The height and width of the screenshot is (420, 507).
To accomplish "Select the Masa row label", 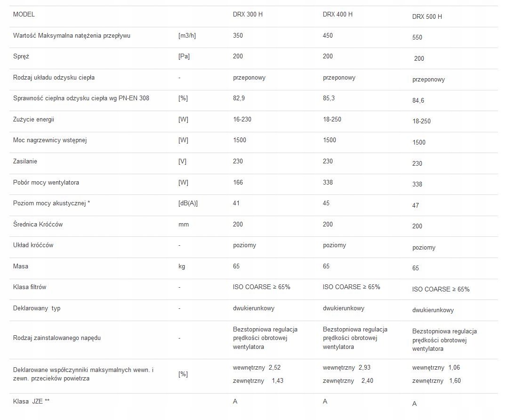I will (x=21, y=267).
